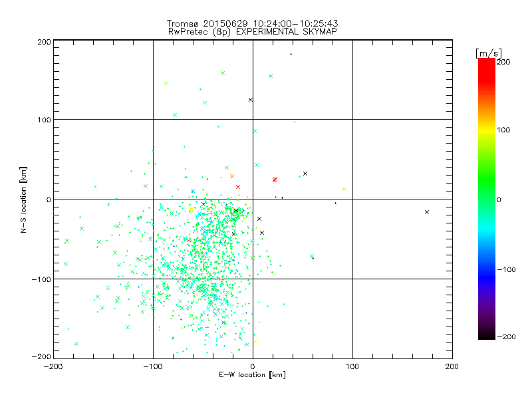The image size is (532, 399).
Task: Click the green middle of the color bar
Action: point(486,199)
